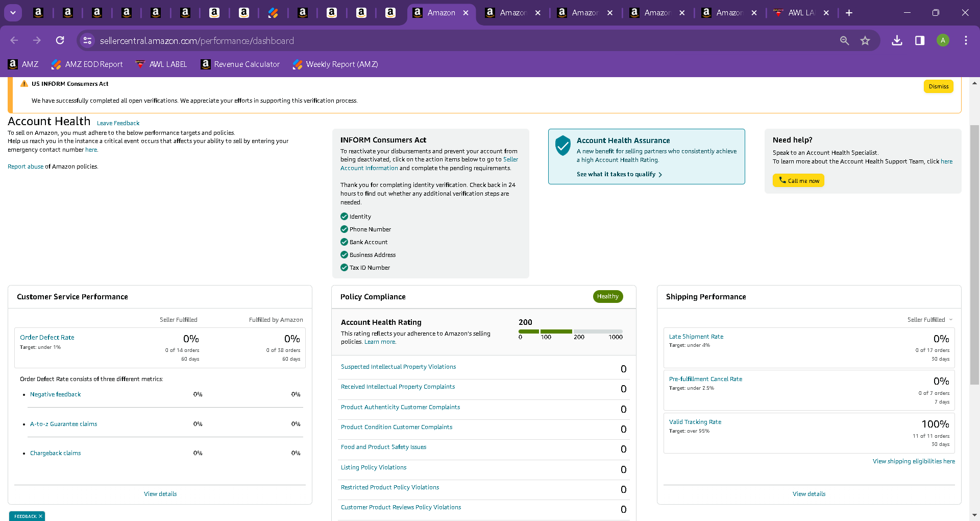Click the Call me now button

point(798,180)
